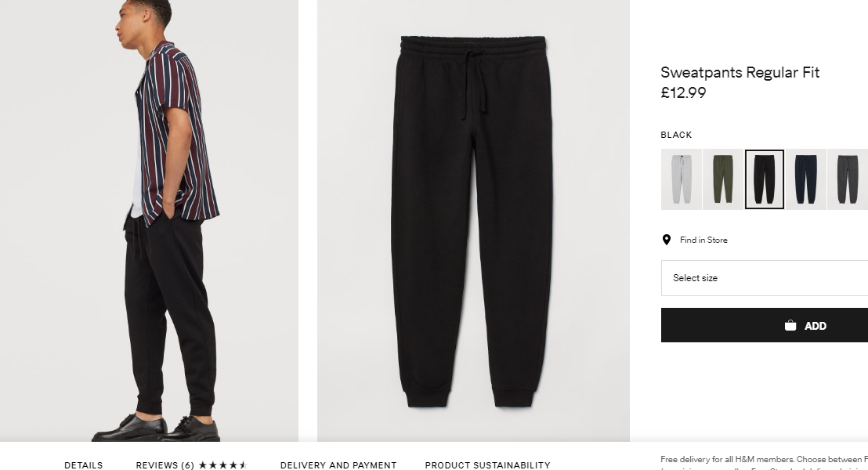Select the black sweatpants swatch
868x470 pixels.
(765, 179)
